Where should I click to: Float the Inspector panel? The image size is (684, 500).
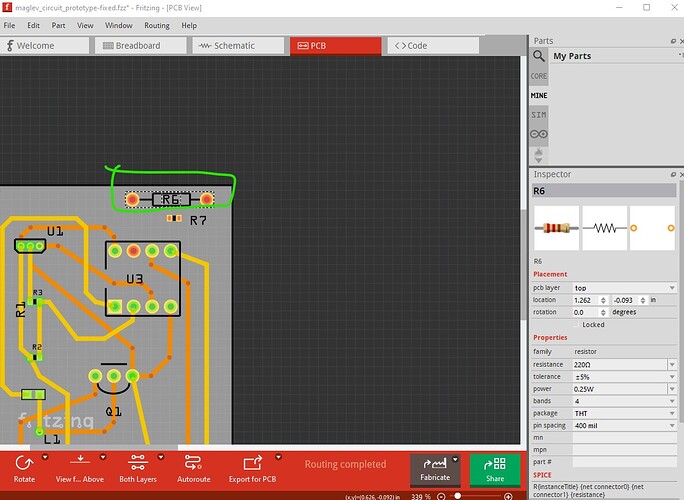pos(673,175)
